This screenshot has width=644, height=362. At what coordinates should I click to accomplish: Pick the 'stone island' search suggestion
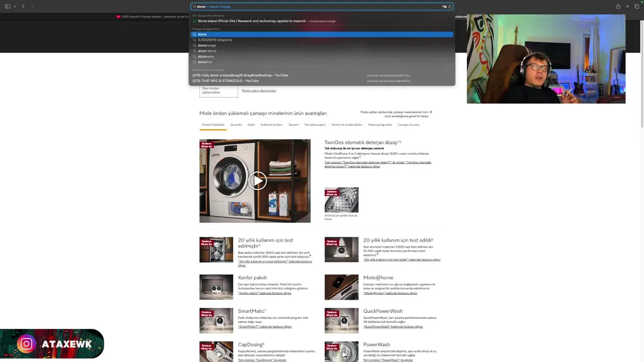(322, 51)
